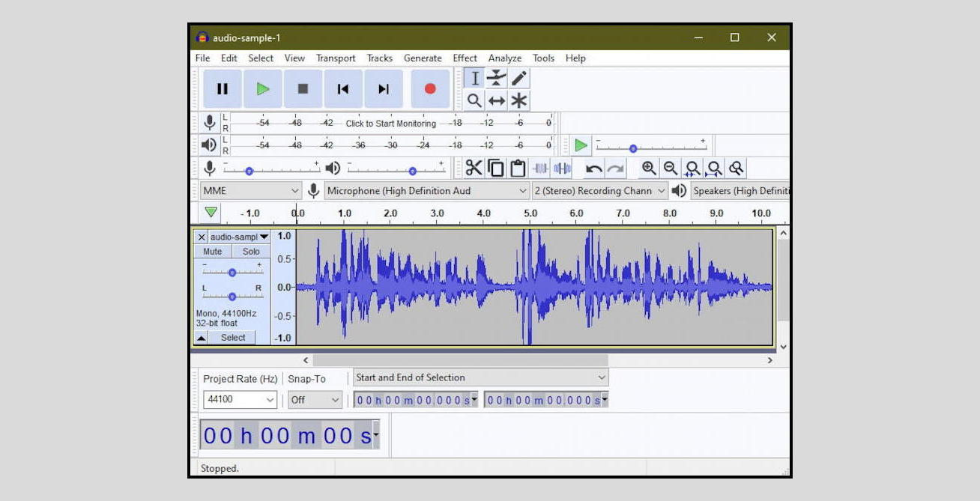Image resolution: width=980 pixels, height=501 pixels.
Task: Open the MME audio host dropdown
Action: pos(250,190)
